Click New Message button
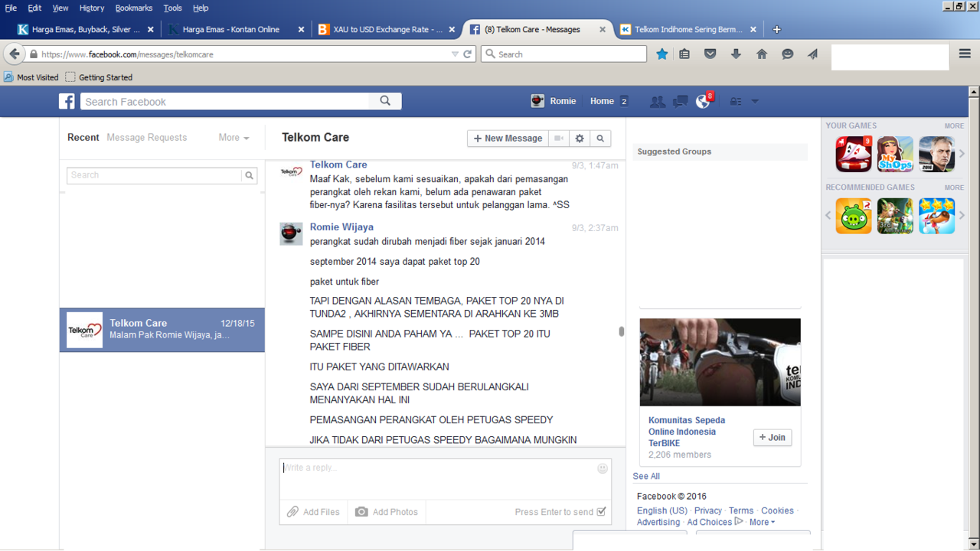Image resolution: width=980 pixels, height=551 pixels. point(508,139)
